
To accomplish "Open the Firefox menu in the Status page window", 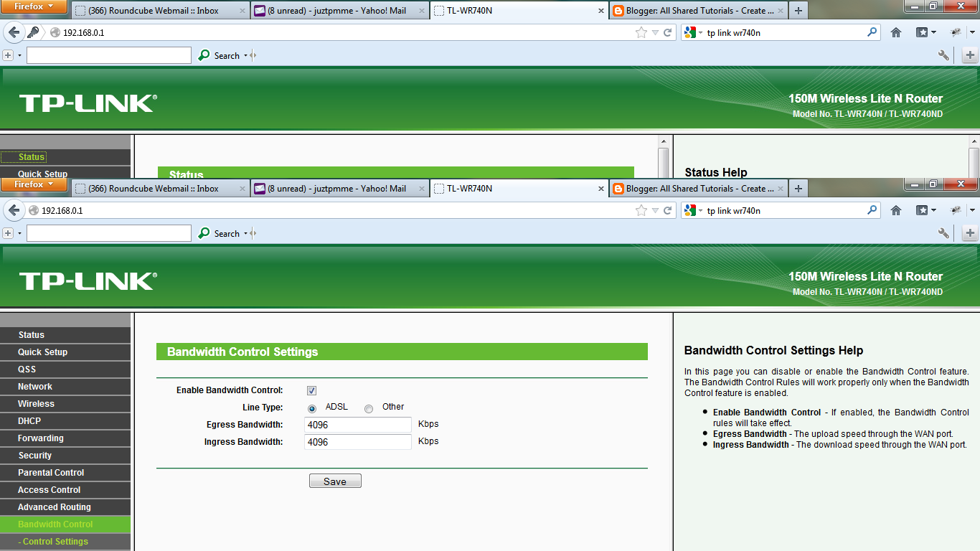I will [x=34, y=6].
